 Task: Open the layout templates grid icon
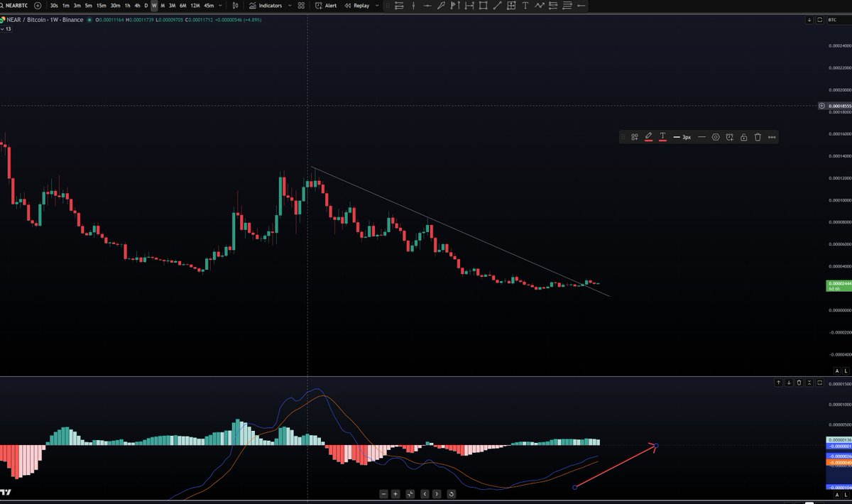click(x=302, y=5)
